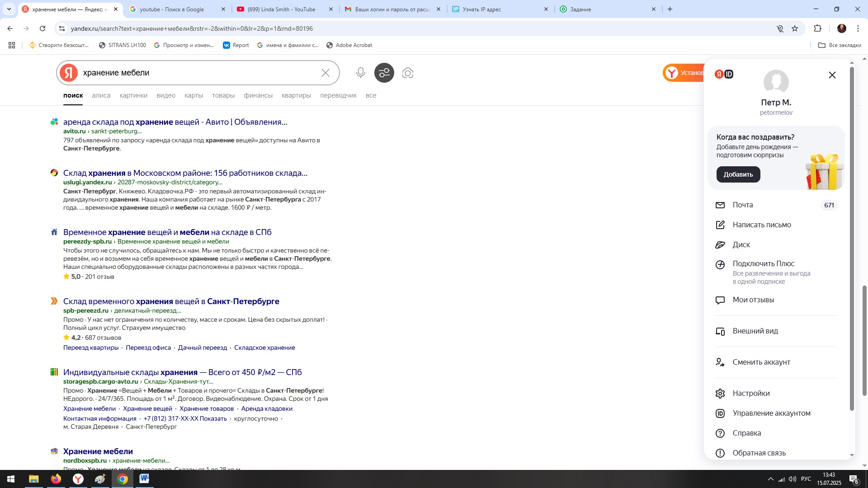Click Добавить birthday button
Screen dimensions: 868x488
738,174
